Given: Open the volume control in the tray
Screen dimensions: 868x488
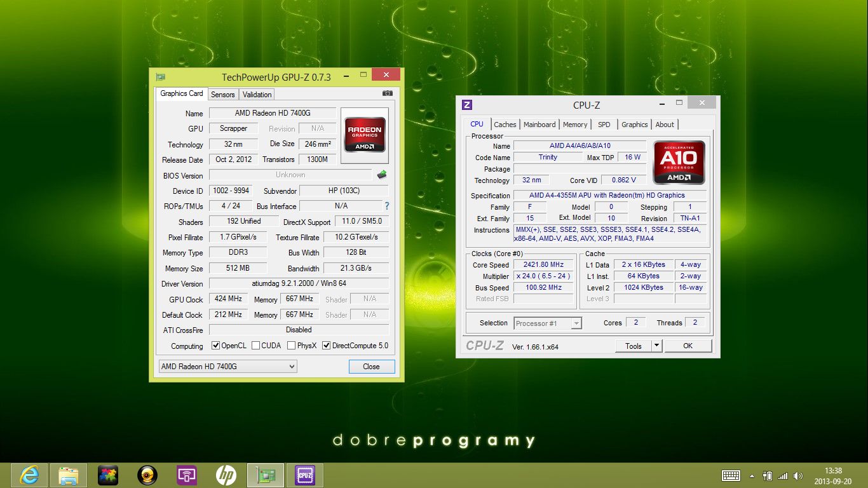Looking at the screenshot, I should [798, 475].
